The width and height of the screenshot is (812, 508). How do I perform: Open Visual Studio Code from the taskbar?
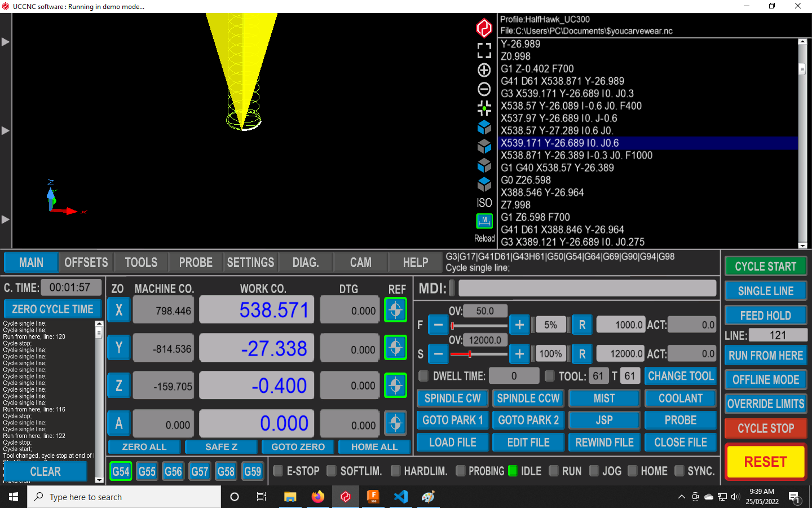click(x=401, y=497)
